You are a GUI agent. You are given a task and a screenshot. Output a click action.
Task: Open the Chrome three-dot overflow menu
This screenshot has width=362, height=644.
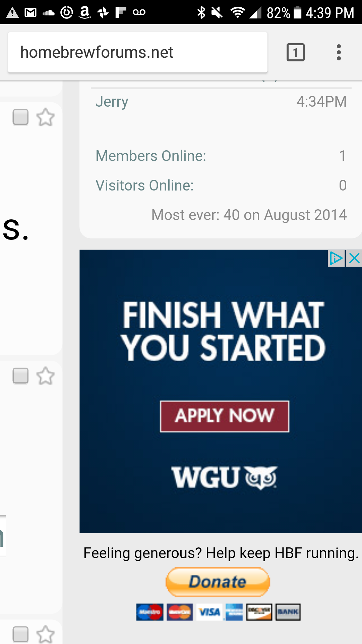click(x=339, y=52)
